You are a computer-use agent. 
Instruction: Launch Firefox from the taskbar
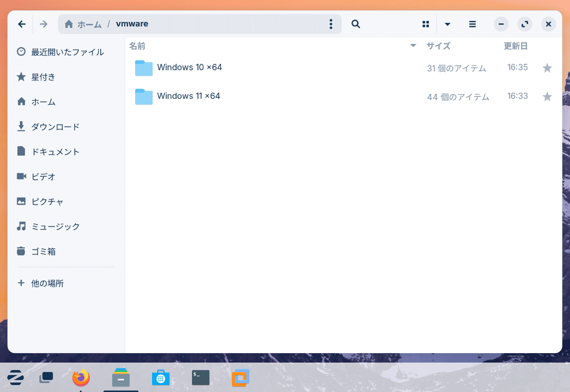[81, 378]
